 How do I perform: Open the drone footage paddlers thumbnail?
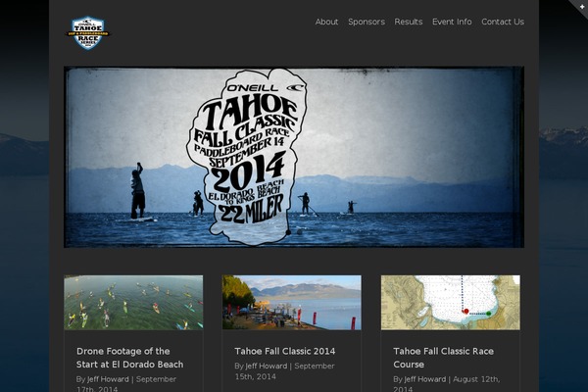point(133,303)
